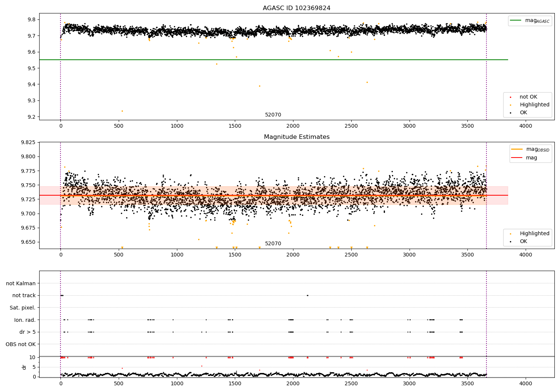Click the '9.775' y-axis tick label
Image resolution: width=560 pixels, height=392 pixels.
[x=28, y=171]
